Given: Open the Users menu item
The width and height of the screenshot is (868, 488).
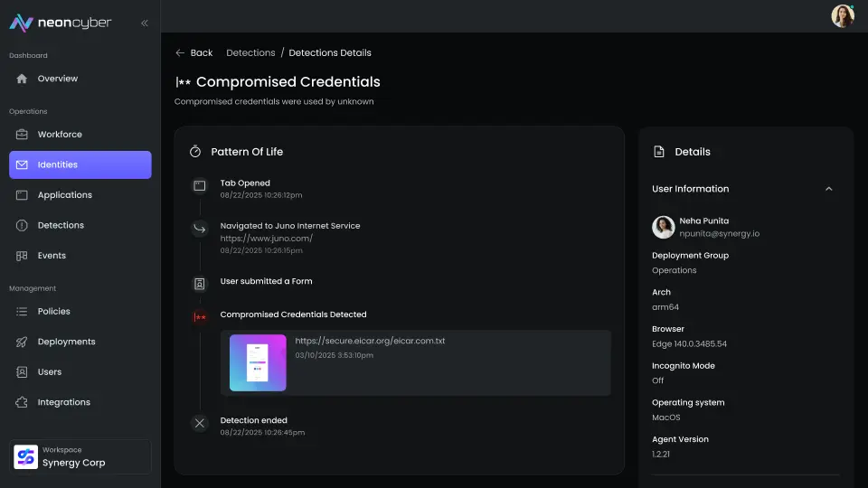Looking at the screenshot, I should tap(50, 372).
